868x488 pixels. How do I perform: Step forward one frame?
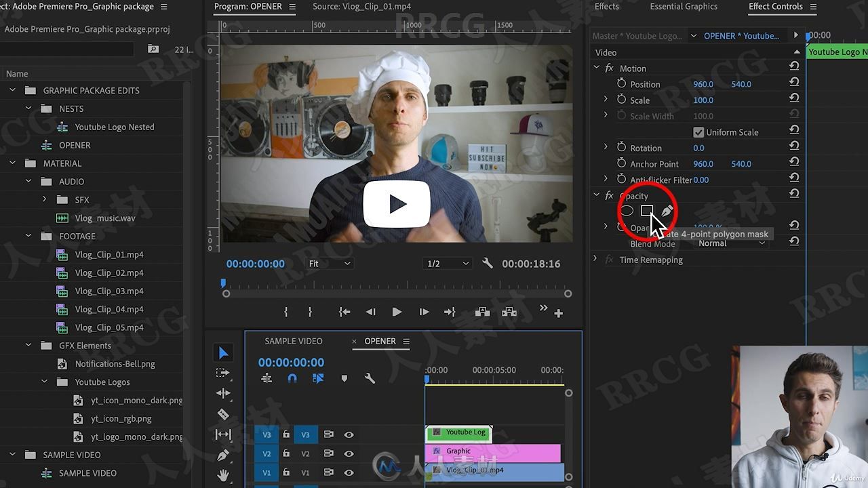424,312
